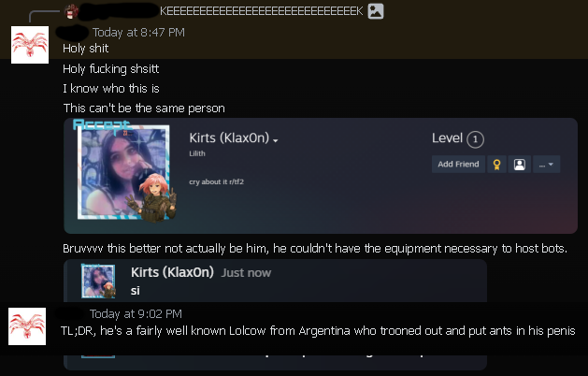
Task: Click the person silhouette icon beside award
Action: [520, 165]
